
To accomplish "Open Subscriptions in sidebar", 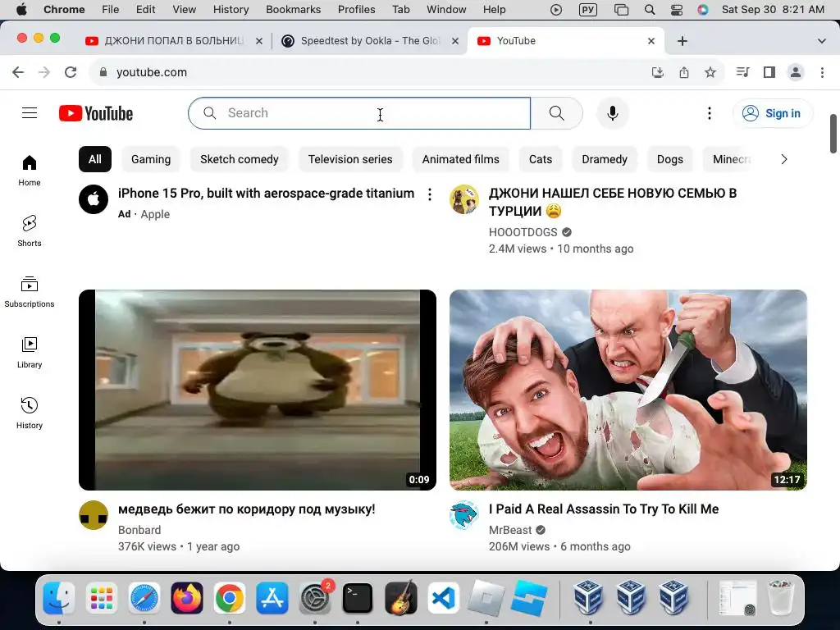I will click(x=30, y=292).
